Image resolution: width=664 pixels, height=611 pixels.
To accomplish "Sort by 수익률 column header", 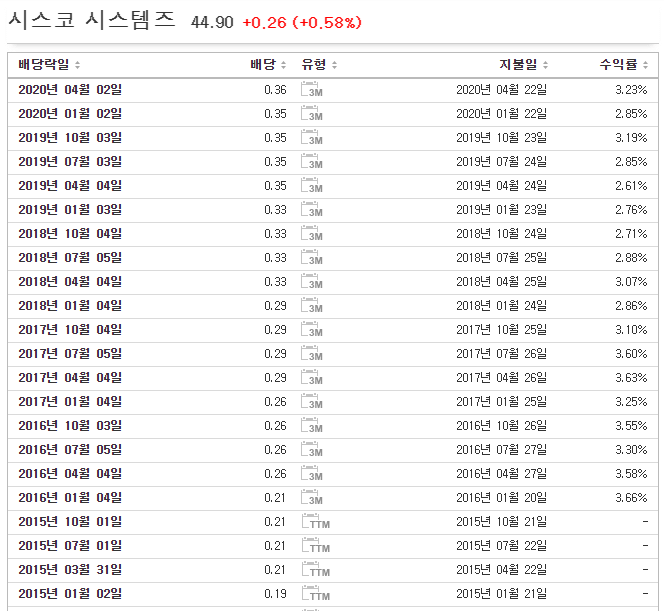I will [x=624, y=65].
